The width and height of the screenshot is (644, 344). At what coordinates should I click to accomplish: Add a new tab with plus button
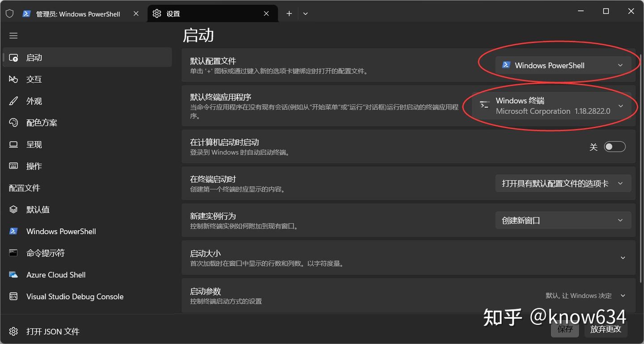(x=289, y=14)
